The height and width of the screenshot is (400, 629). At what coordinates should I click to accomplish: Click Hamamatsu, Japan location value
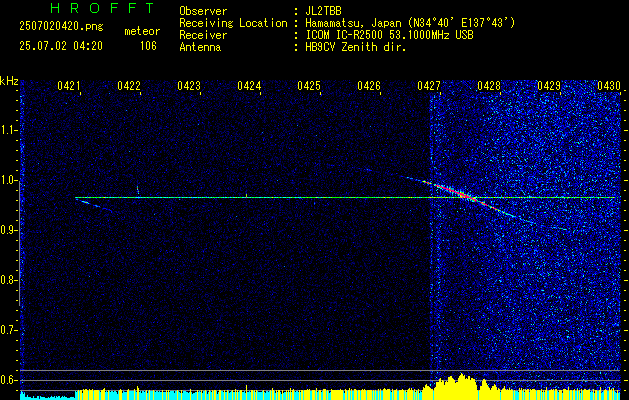[x=410, y=23]
